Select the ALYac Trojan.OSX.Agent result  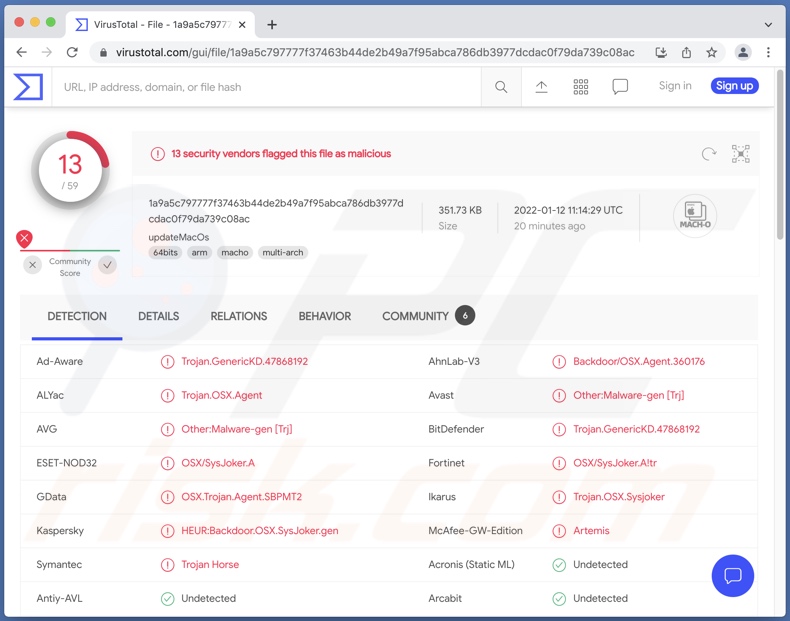[x=221, y=395]
